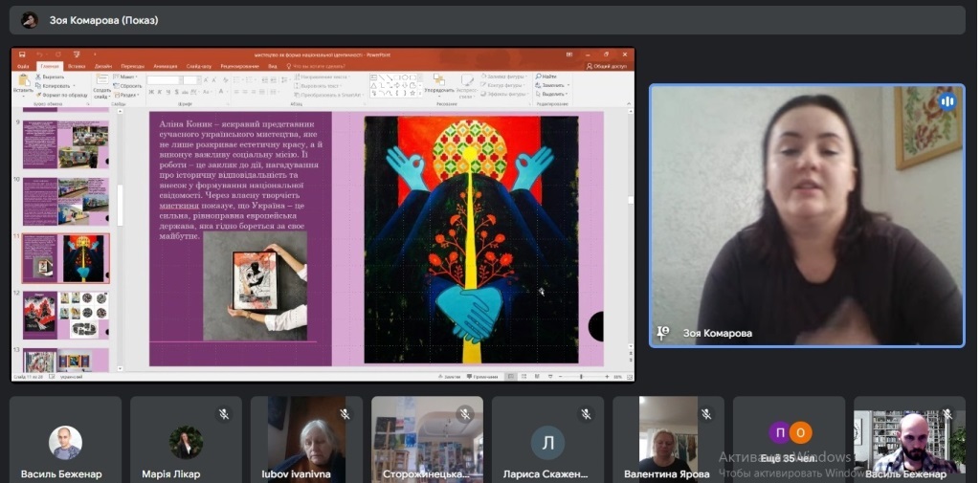Open ribbon display options in title bar
The width and height of the screenshot is (980, 483).
(568, 55)
